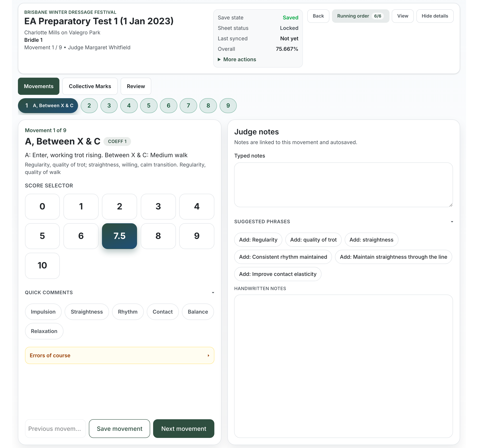Open Running order 6/6

coord(360,16)
